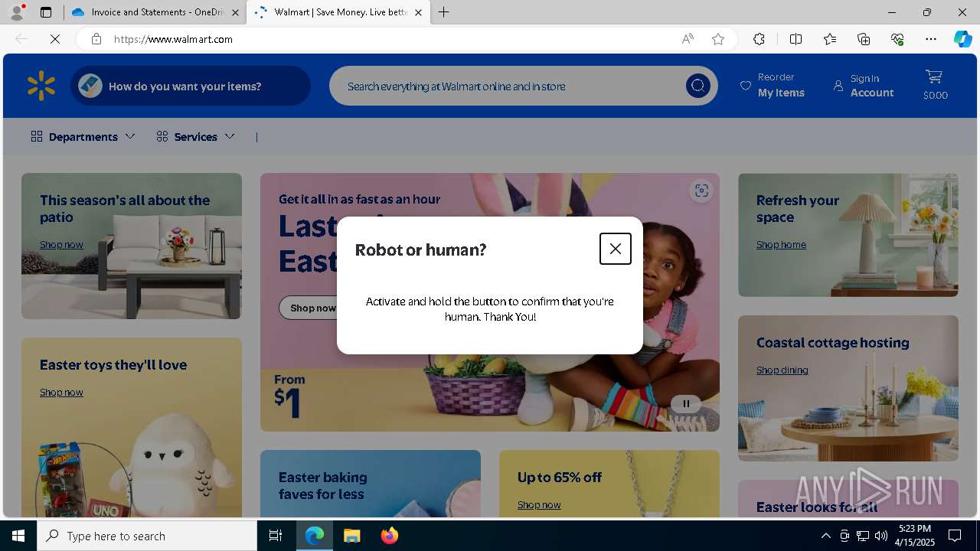This screenshot has width=980, height=551.
Task: Click Shop now under Easter toys
Action: point(61,392)
